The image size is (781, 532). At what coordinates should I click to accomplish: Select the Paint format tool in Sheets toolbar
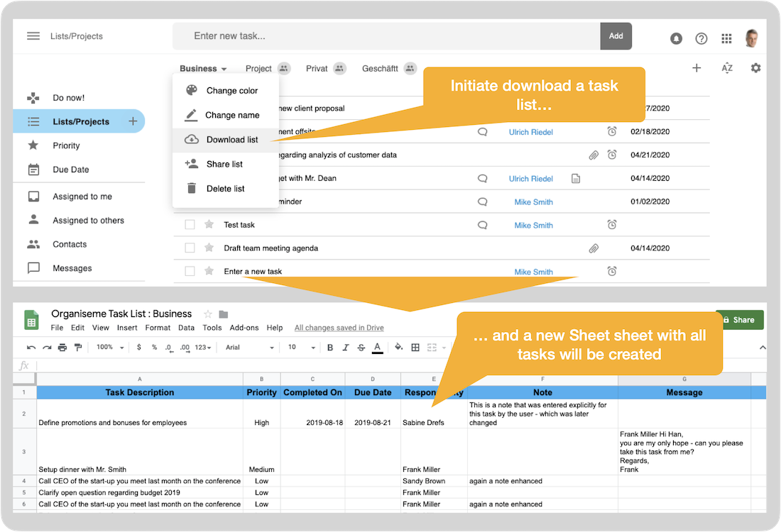coord(79,348)
